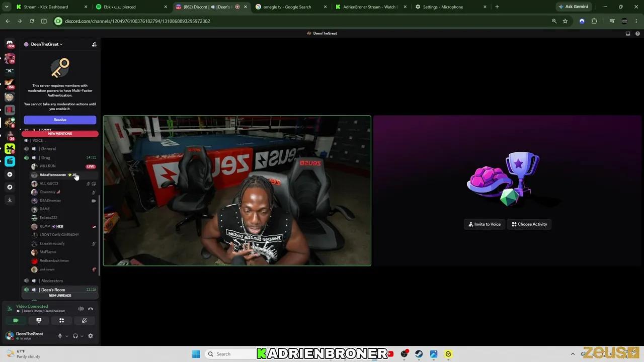Switch to the omegle tv Google Search tab

[291, 7]
